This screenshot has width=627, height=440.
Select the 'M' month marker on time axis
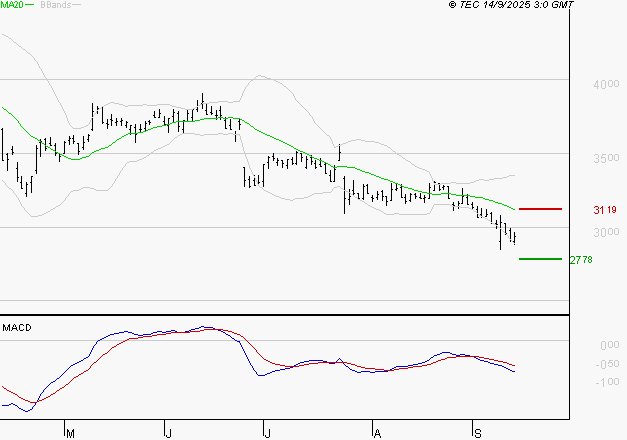coord(70,433)
